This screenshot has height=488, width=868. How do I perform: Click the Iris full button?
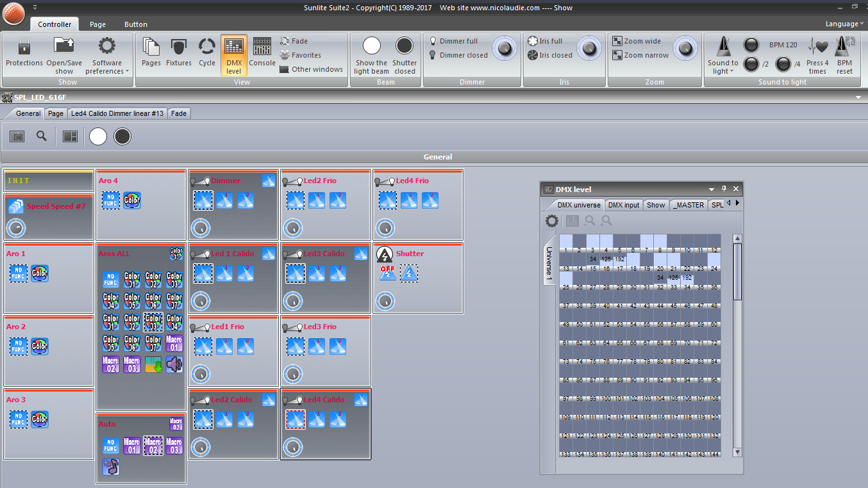click(x=545, y=41)
